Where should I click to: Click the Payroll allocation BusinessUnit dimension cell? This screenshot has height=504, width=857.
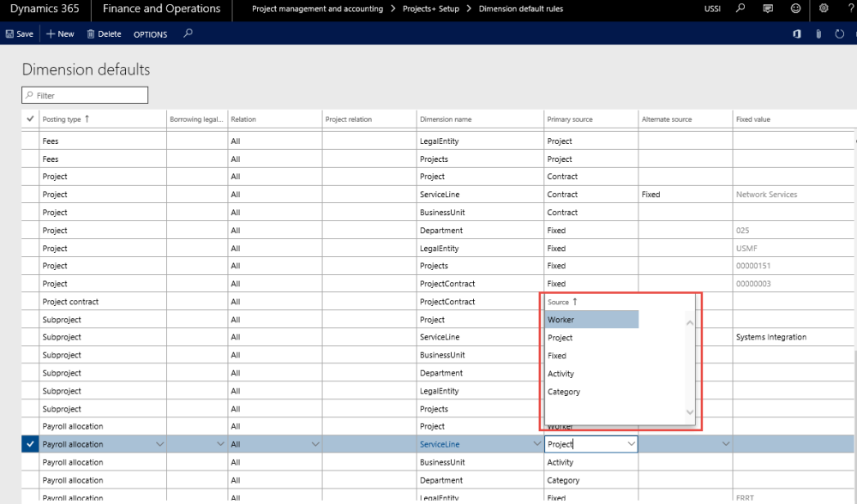[480, 463]
